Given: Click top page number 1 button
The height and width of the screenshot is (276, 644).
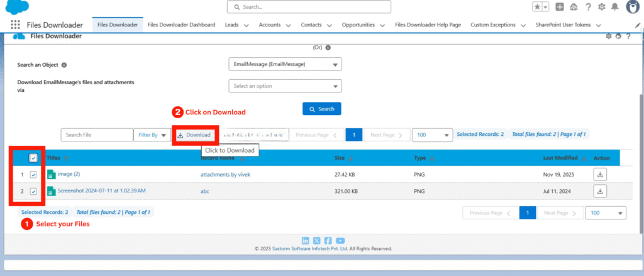Looking at the screenshot, I should (x=353, y=135).
